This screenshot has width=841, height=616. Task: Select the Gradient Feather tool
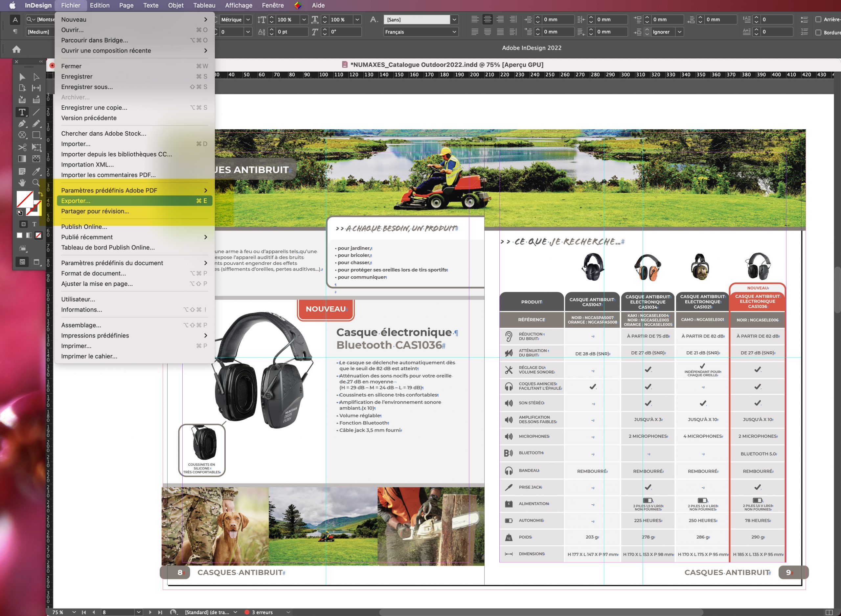click(x=36, y=159)
